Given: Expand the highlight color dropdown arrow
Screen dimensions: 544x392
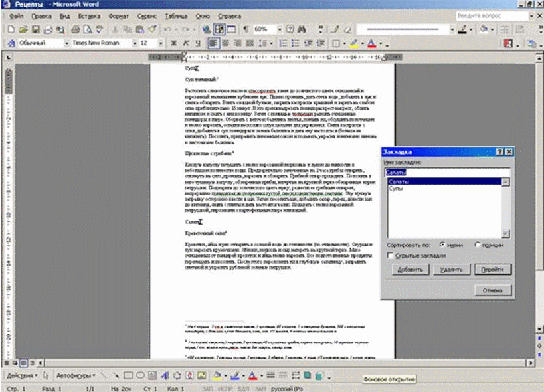Looking at the screenshot, I should pos(363,43).
